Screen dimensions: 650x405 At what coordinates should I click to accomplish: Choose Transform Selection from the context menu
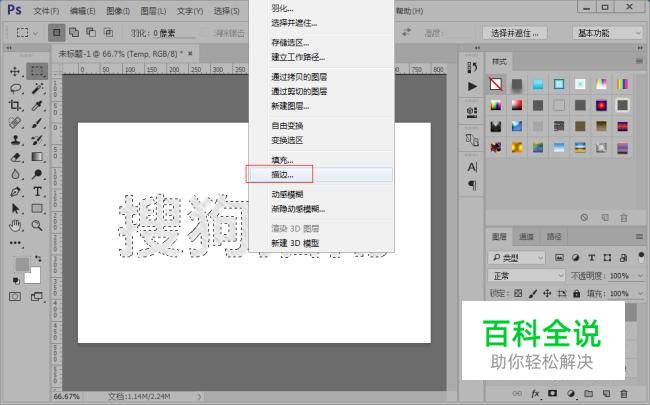click(x=320, y=141)
